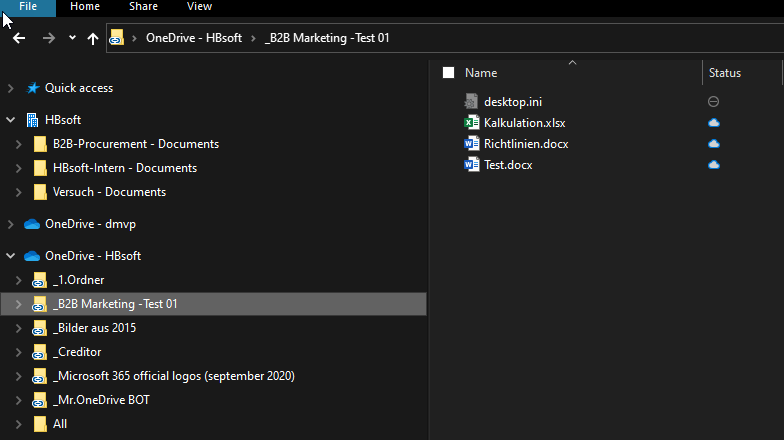Expand the Quick access tree node
Image resolution: width=784 pixels, height=440 pixels.
[x=10, y=88]
